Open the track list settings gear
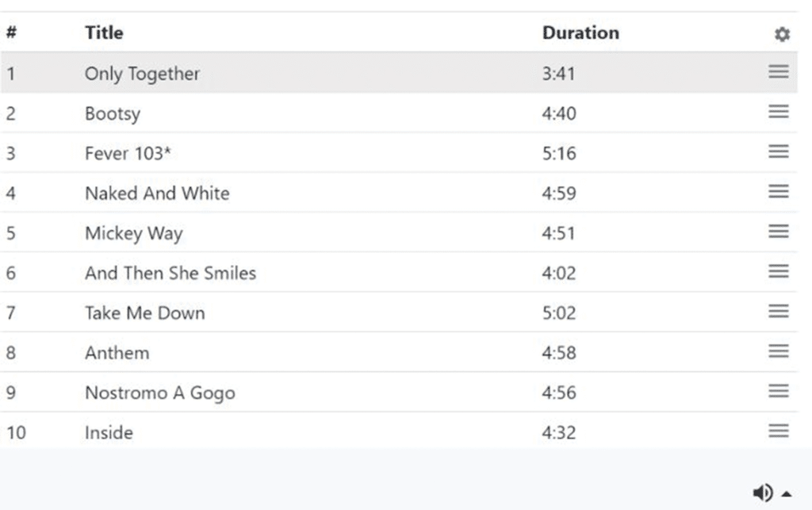 click(x=782, y=34)
